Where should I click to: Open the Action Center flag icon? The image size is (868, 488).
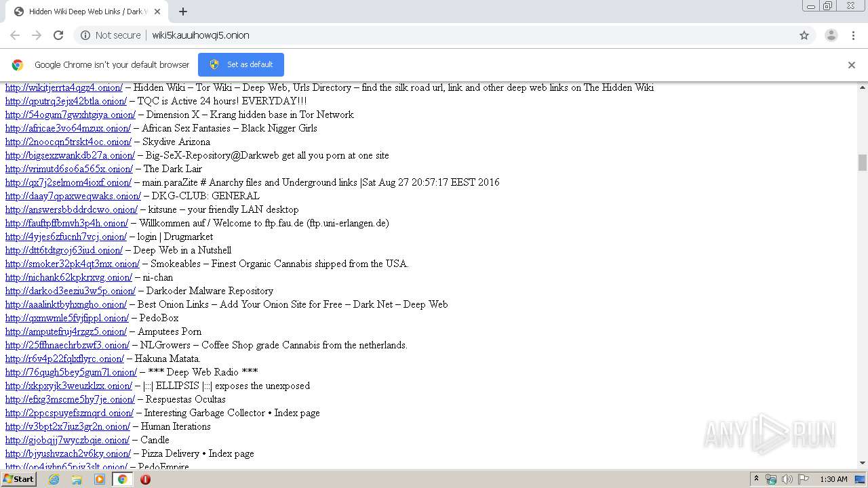pyautogui.click(x=804, y=479)
